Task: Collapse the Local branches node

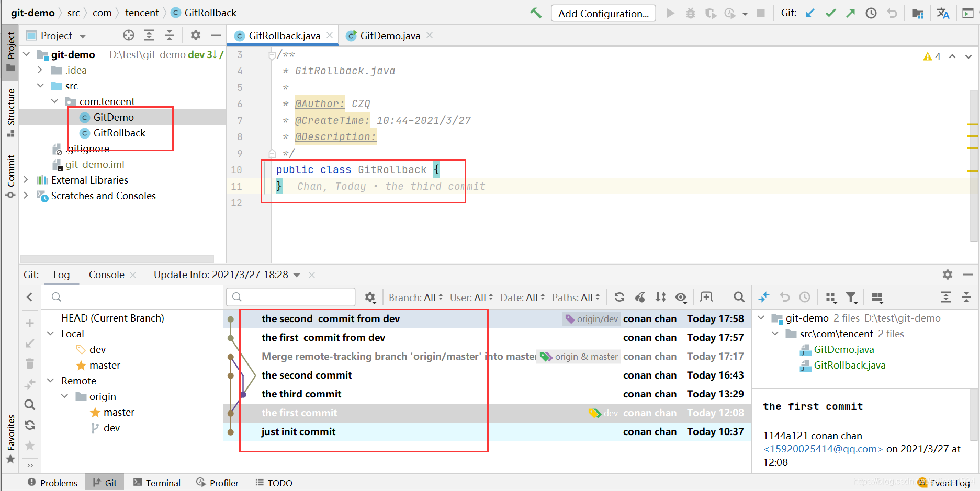Action: pyautogui.click(x=51, y=334)
